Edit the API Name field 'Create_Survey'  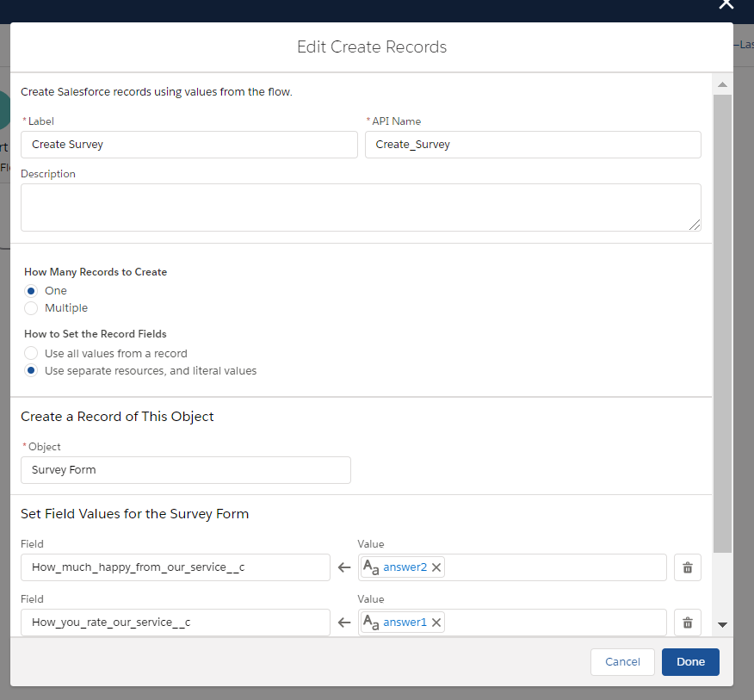point(533,145)
